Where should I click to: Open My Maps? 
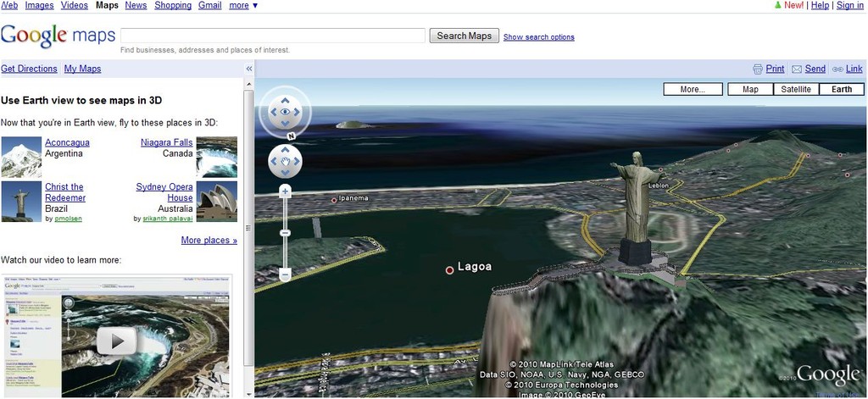[82, 69]
